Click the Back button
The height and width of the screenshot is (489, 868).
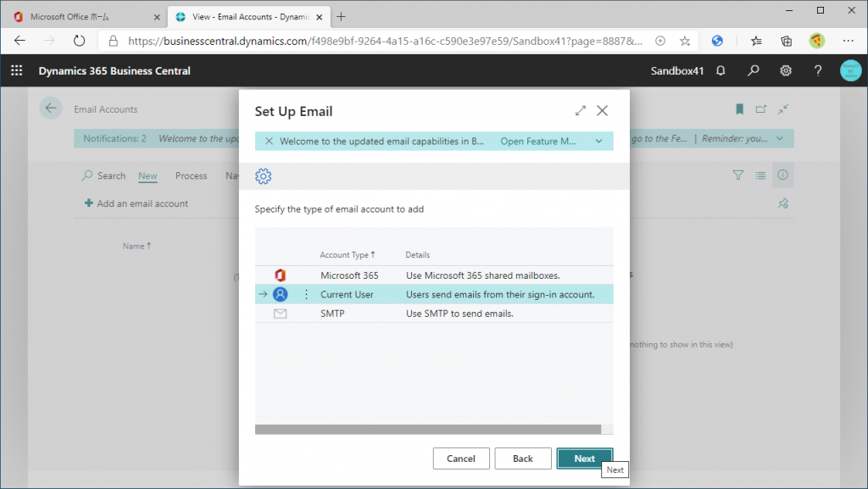point(522,458)
